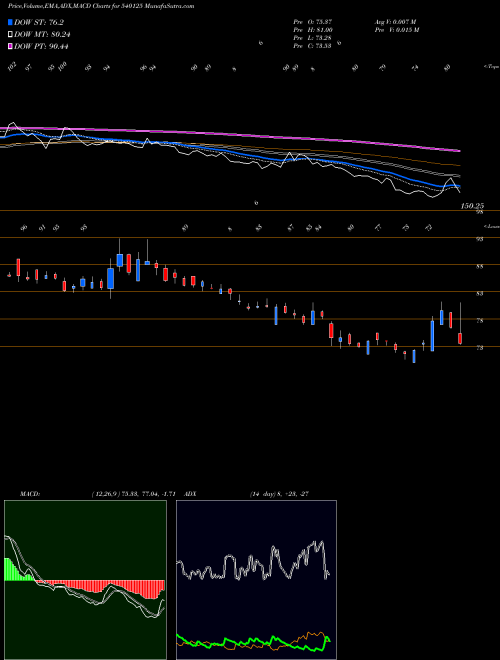Click the ADX '(14 day)' values text
Viewport: 500px width, 660px height.
pyautogui.click(x=279, y=493)
